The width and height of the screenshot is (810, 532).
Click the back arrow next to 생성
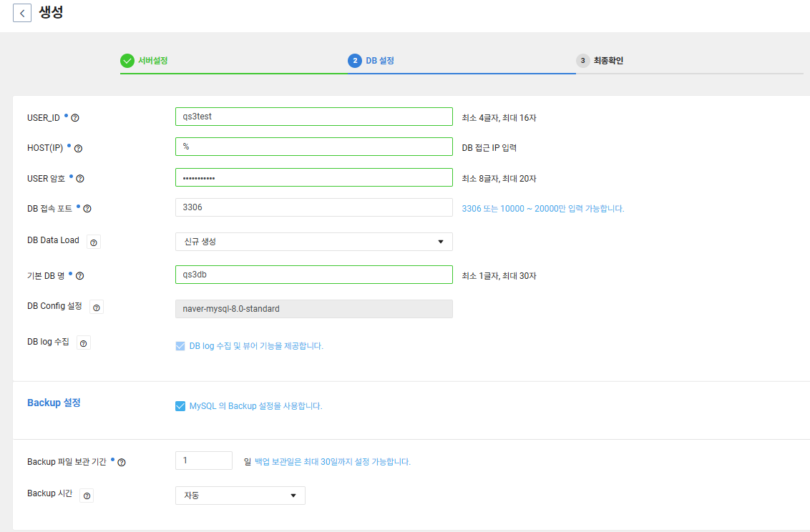pos(22,13)
